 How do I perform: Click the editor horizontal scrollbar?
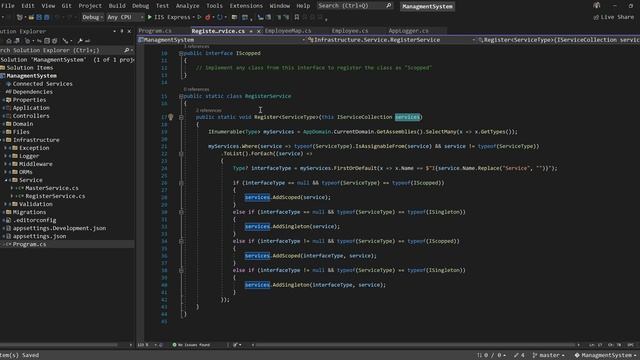click(416, 345)
